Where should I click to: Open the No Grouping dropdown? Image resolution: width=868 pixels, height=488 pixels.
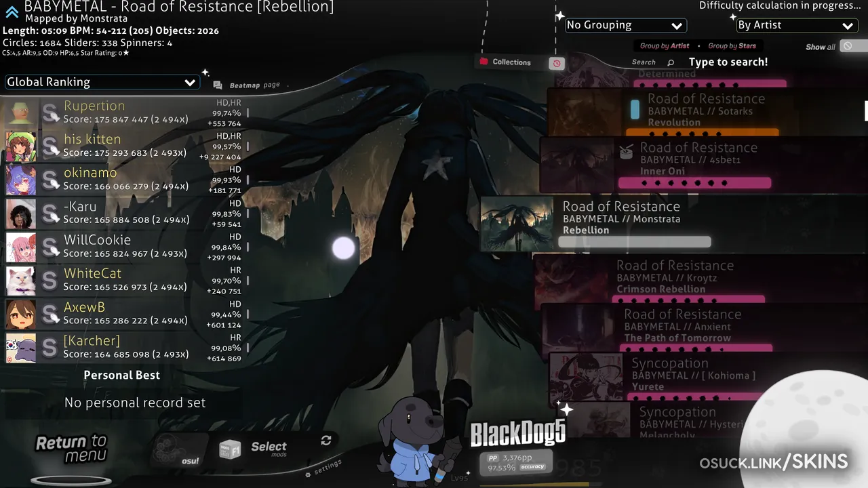(625, 25)
